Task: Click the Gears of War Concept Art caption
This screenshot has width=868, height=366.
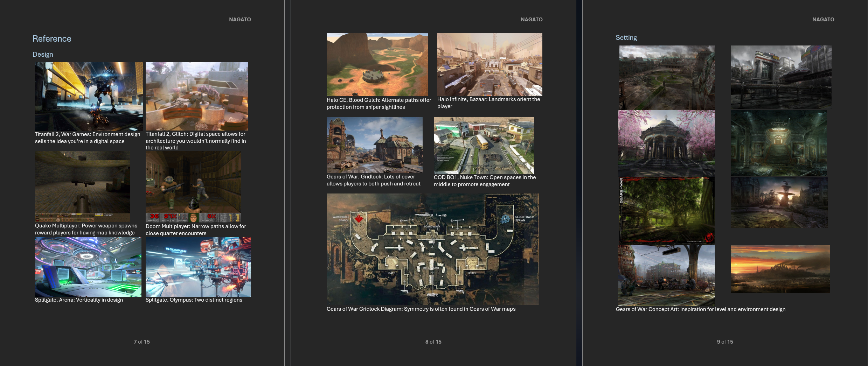Action: (x=700, y=309)
